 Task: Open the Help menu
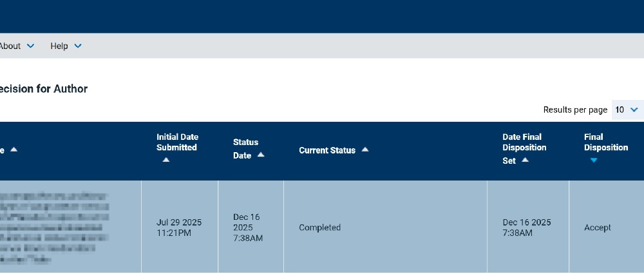click(59, 46)
